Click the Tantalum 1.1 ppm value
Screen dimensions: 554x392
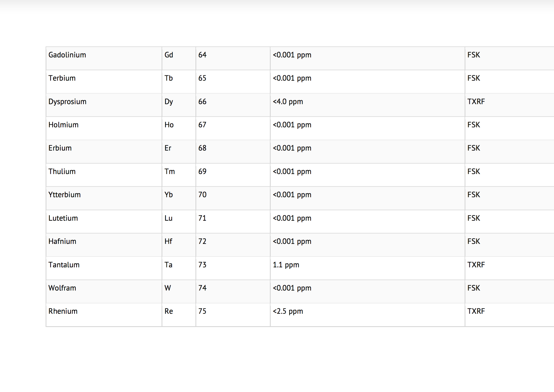pyautogui.click(x=286, y=265)
